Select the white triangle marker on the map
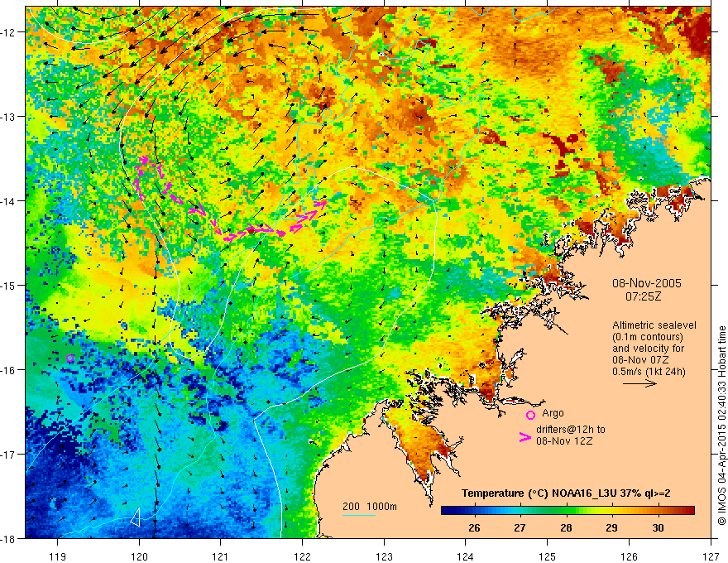728x563 pixels. point(135,517)
